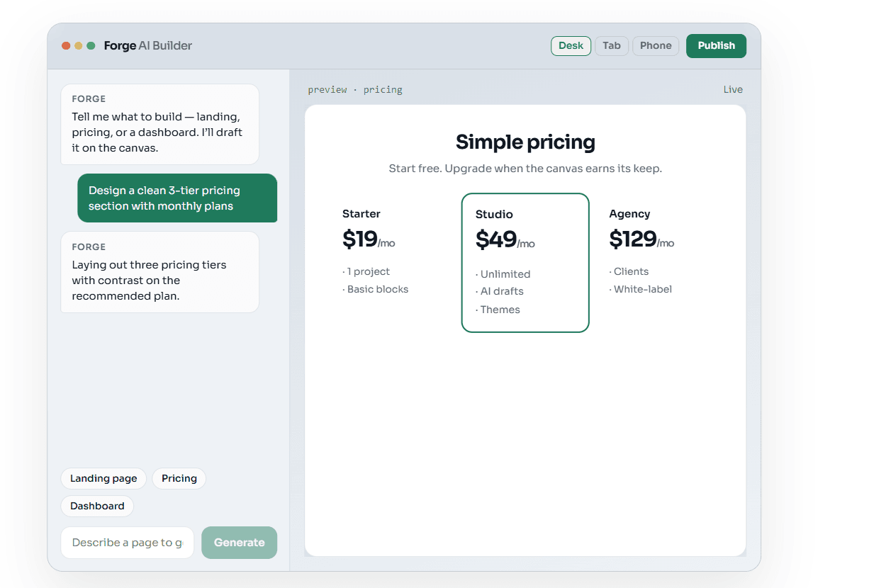The width and height of the screenshot is (869, 588).
Task: Click the red window dot
Action: (66, 46)
